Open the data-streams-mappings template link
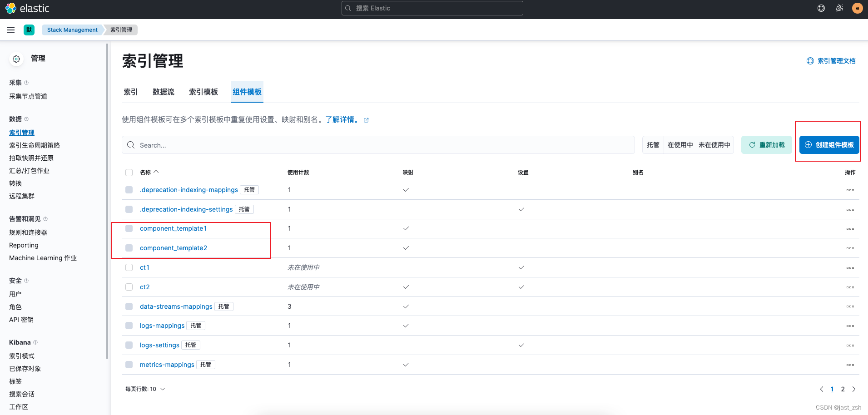Image resolution: width=868 pixels, height=415 pixels. [176, 306]
